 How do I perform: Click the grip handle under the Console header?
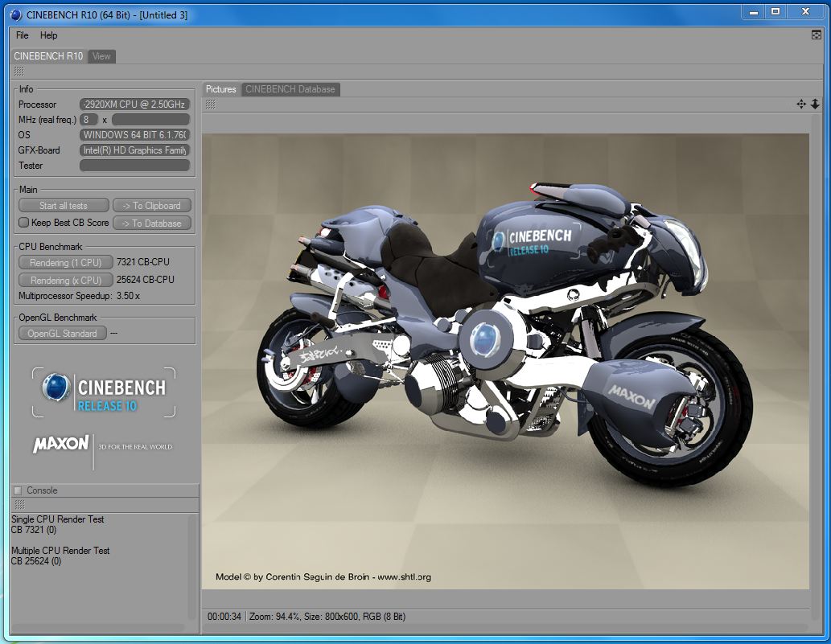pos(19,505)
